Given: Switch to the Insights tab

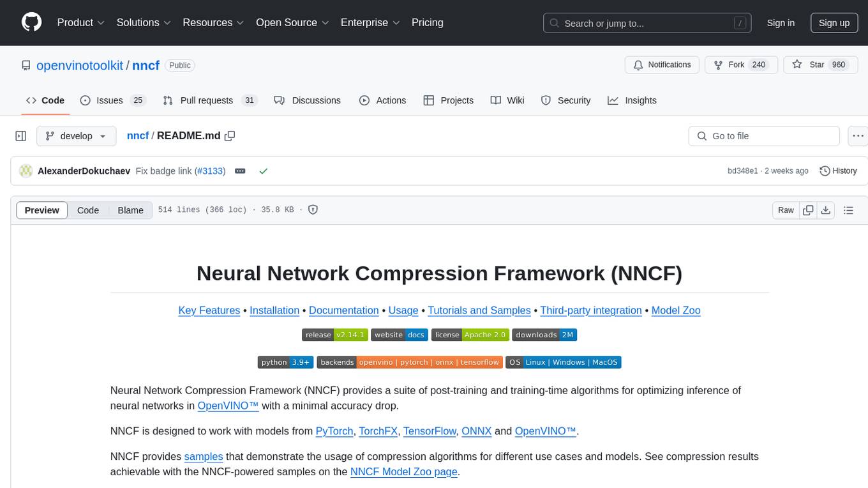Looking at the screenshot, I should pos(632,100).
